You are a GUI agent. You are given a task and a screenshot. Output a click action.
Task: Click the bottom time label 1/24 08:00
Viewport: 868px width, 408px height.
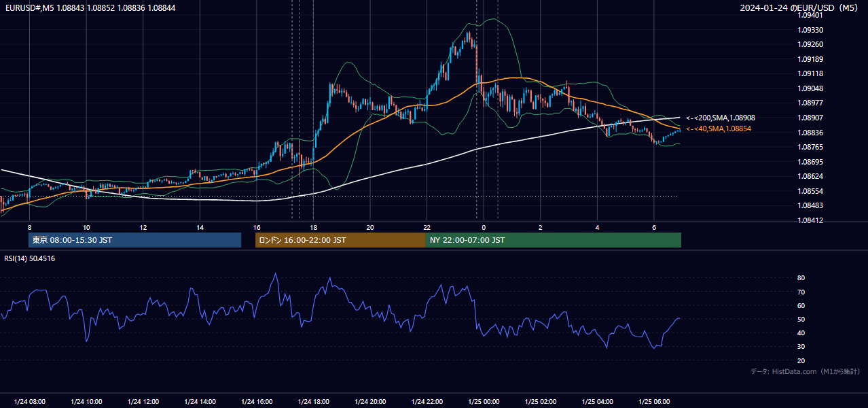[29, 402]
